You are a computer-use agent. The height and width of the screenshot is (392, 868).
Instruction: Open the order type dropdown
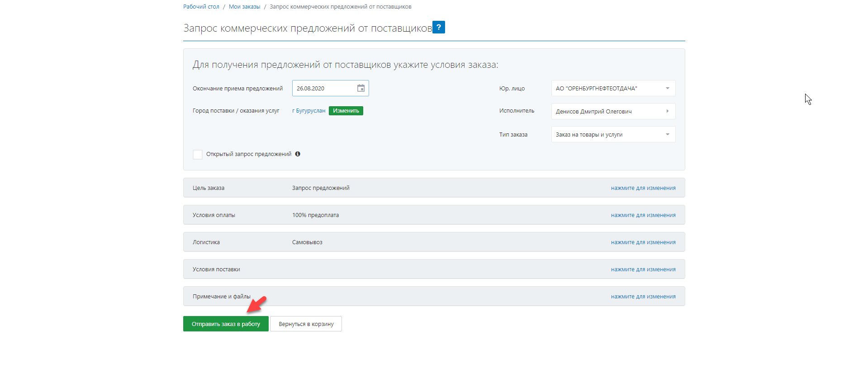613,134
